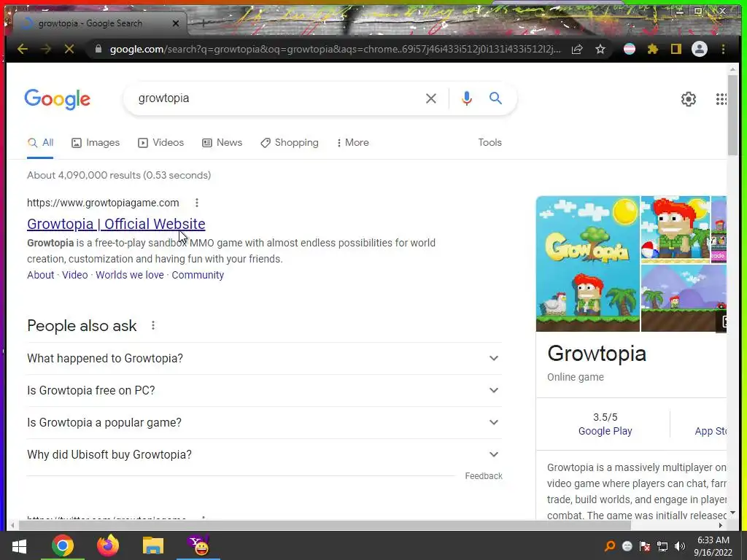Image resolution: width=747 pixels, height=560 pixels.
Task: Open Windows Start menu
Action: click(19, 545)
